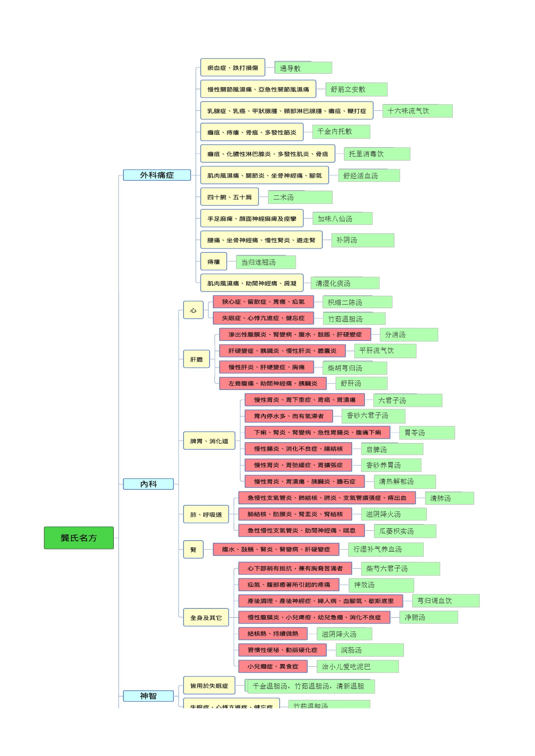Select the red 小兒癇症、異食症 node

point(273,666)
